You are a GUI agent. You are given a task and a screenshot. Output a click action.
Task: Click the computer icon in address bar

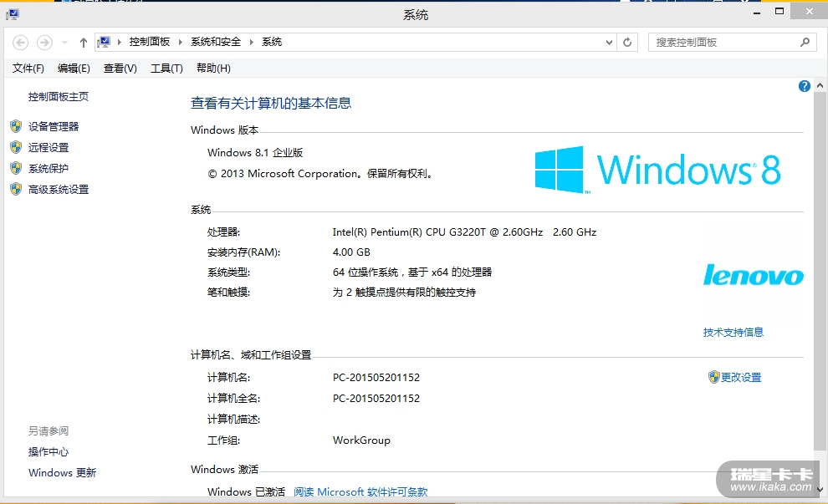[104, 42]
